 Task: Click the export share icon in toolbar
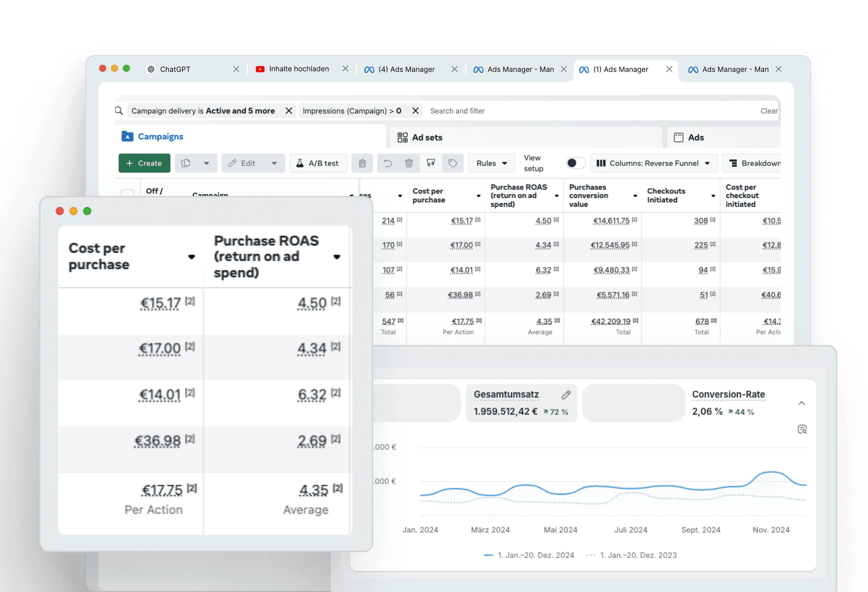click(431, 163)
